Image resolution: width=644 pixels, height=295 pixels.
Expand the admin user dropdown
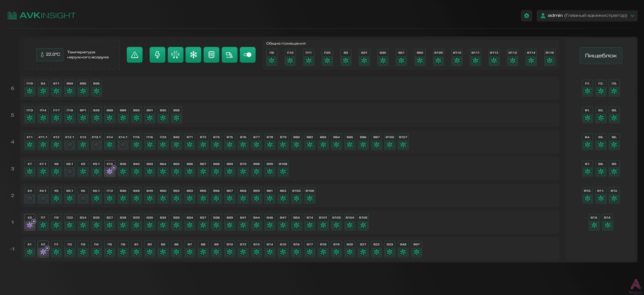587,15
